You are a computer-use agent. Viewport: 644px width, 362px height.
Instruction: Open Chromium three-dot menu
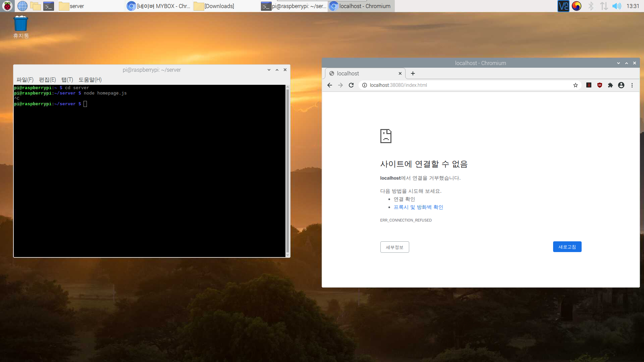[632, 85]
